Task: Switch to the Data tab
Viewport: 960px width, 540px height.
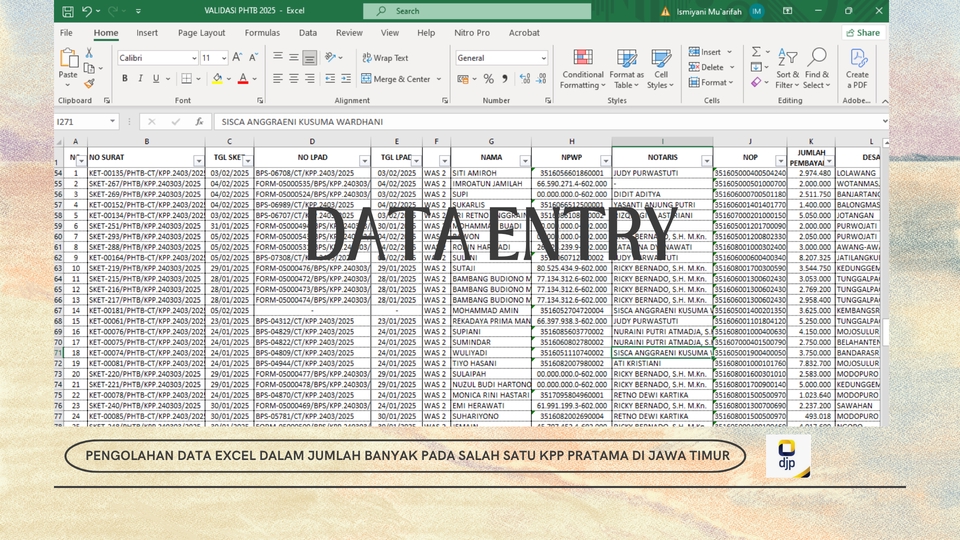Action: (x=308, y=32)
